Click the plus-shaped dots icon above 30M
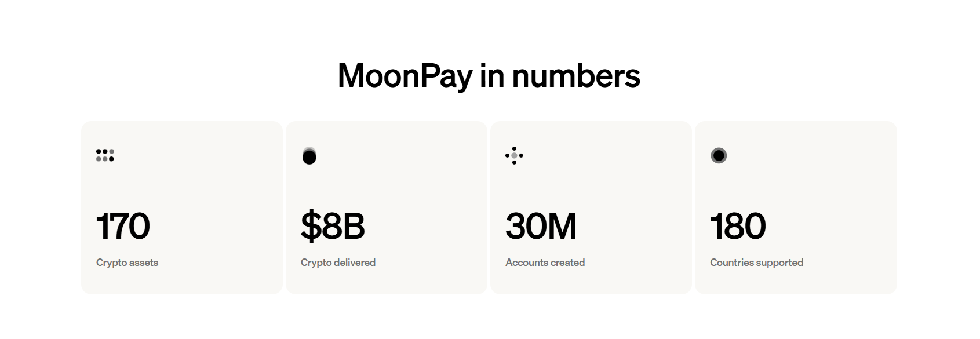This screenshot has width=980, height=339. [x=514, y=155]
